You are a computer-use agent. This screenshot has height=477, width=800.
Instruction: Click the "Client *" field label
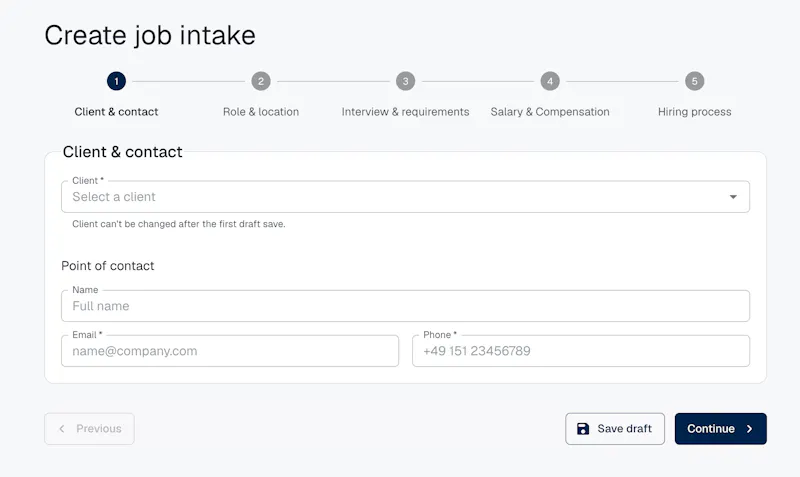[88, 181]
